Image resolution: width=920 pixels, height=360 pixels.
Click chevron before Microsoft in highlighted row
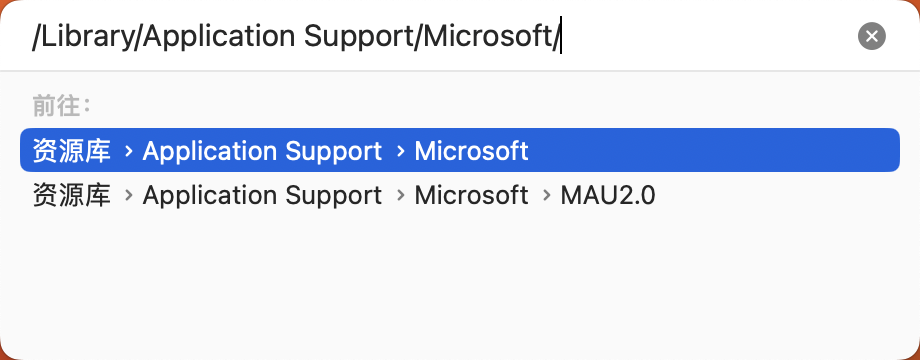tap(401, 151)
